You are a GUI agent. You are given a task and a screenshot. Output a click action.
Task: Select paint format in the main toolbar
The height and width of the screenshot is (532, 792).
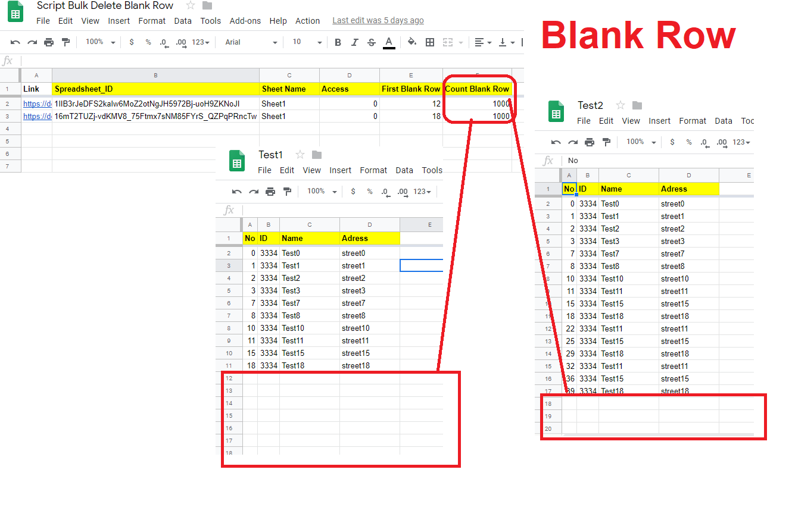[x=66, y=42]
